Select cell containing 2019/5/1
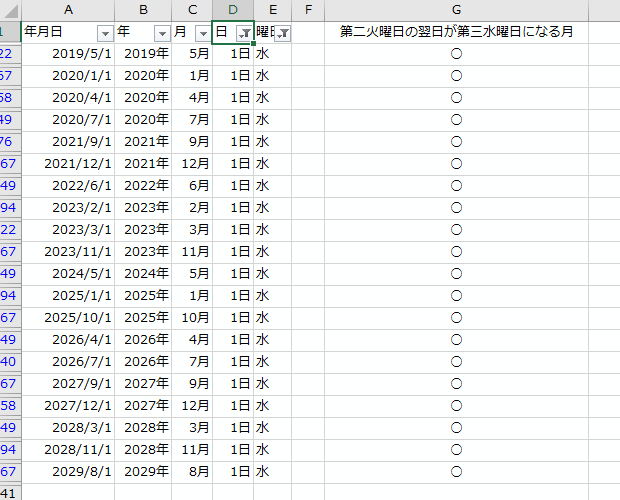 click(x=68, y=54)
